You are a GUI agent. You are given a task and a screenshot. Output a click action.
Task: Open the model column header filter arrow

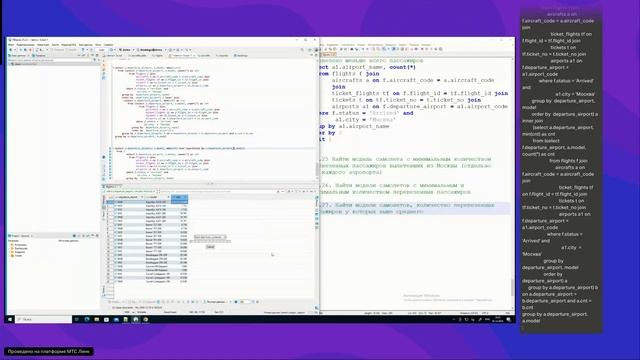click(x=169, y=198)
